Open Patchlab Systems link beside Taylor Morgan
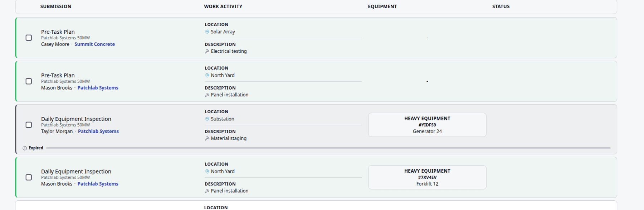The width and height of the screenshot is (644, 210). (98, 132)
